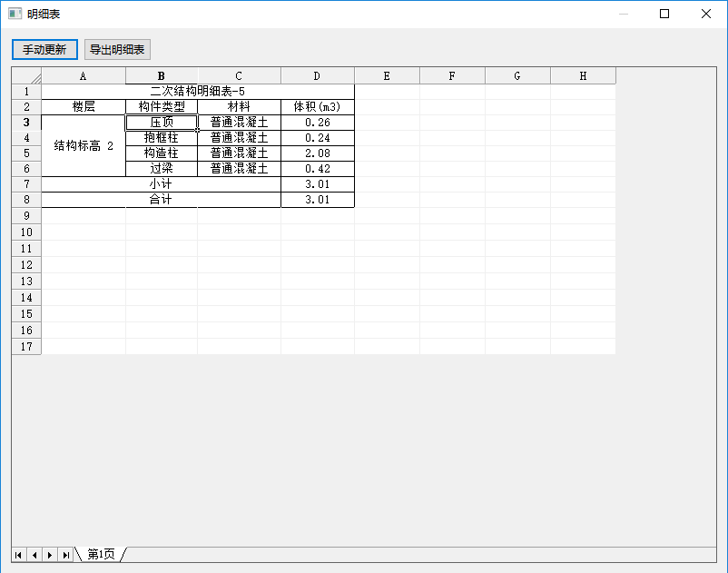Click the 构件类型 header cell
This screenshot has height=573, width=728.
click(162, 107)
